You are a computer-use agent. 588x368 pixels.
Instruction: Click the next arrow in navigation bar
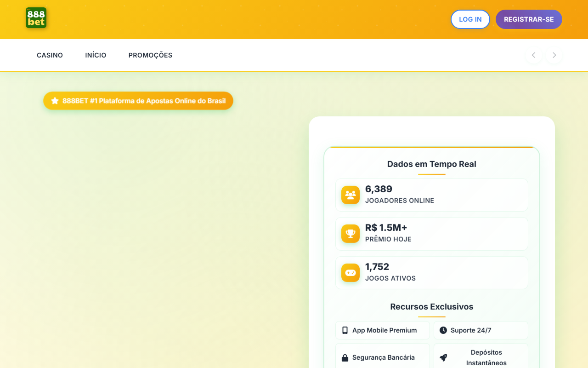pos(554,55)
